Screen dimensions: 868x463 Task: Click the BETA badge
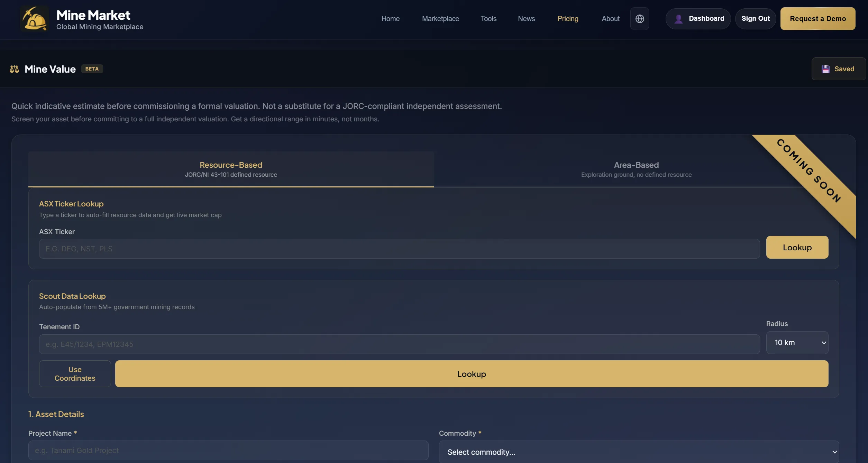point(92,69)
